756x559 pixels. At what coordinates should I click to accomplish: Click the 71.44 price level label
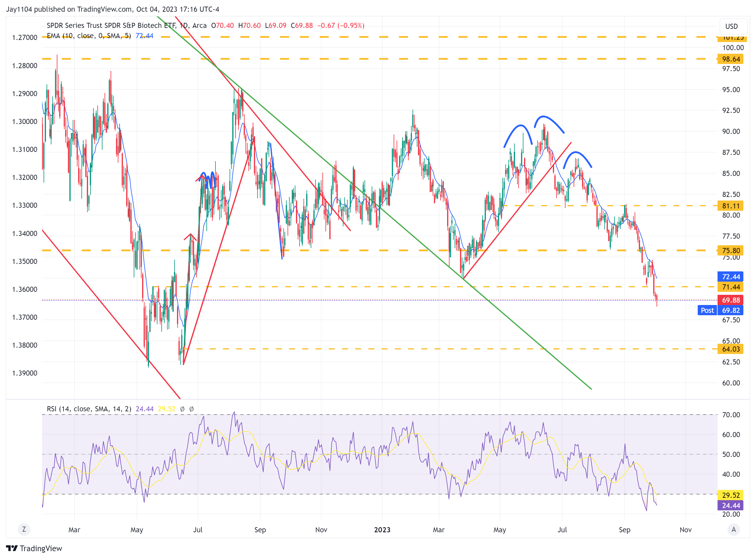click(730, 287)
